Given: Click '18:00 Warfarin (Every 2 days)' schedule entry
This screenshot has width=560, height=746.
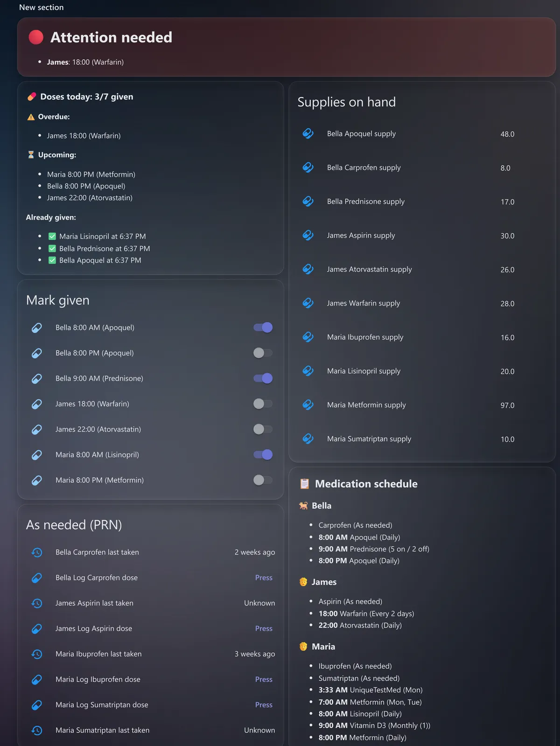Looking at the screenshot, I should [366, 614].
